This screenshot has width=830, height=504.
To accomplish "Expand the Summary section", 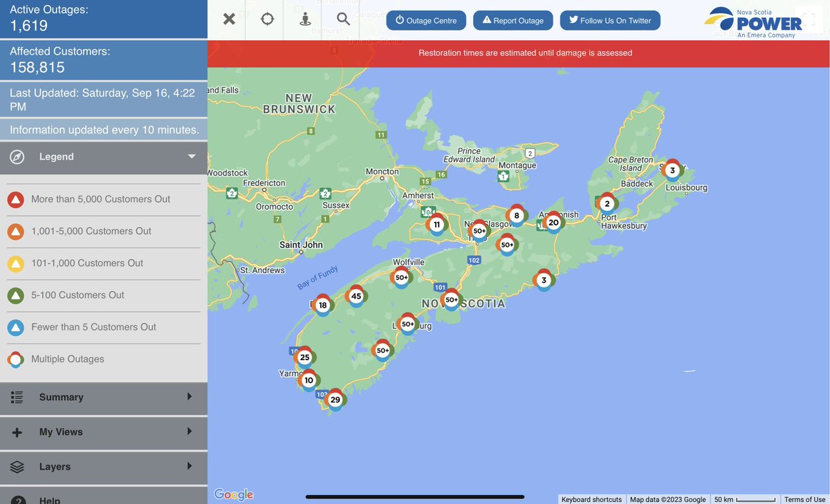I will [104, 398].
